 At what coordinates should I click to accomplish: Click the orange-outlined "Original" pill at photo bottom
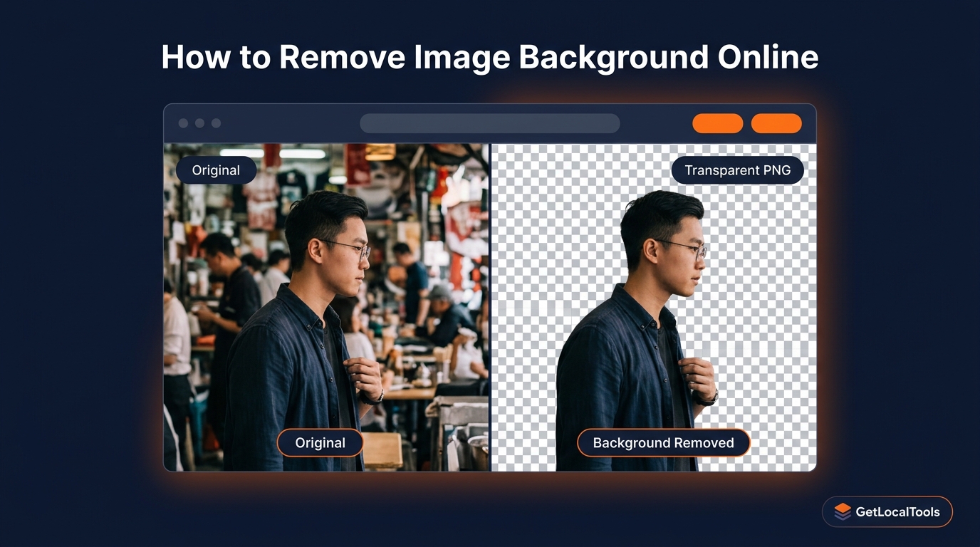320,442
